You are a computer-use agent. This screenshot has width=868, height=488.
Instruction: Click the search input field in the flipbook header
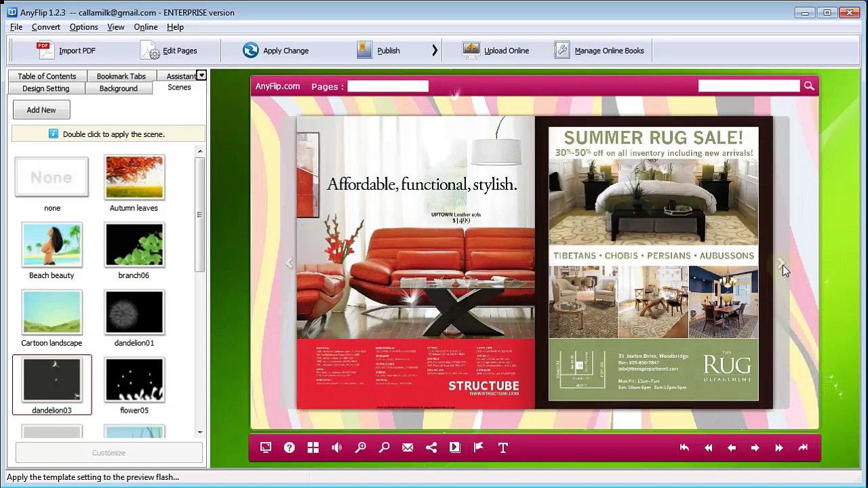coord(749,86)
